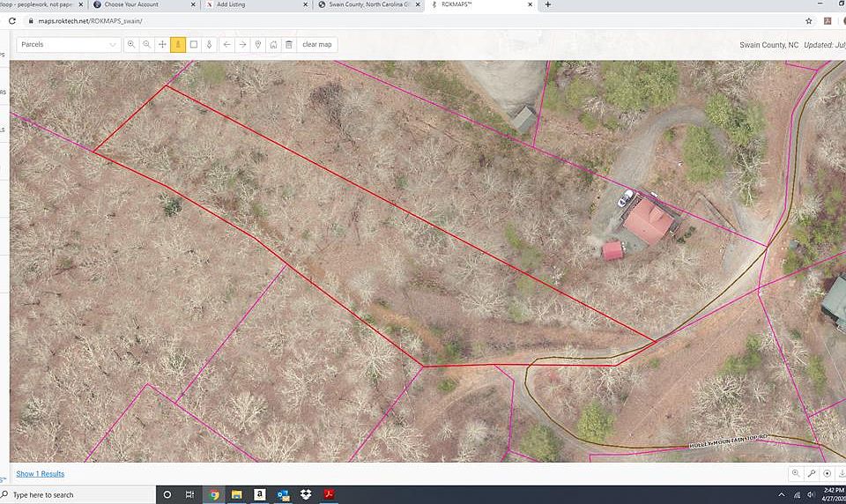Screen dimensions: 846x504
Task: Switch to the Swain County, North Carolina tab
Action: 368,4
